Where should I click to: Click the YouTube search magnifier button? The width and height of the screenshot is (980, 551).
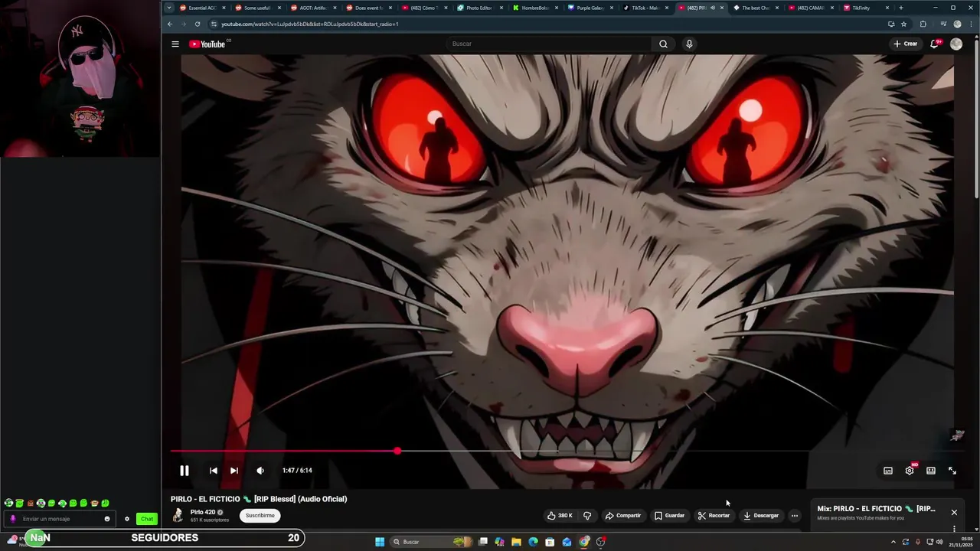pyautogui.click(x=663, y=44)
